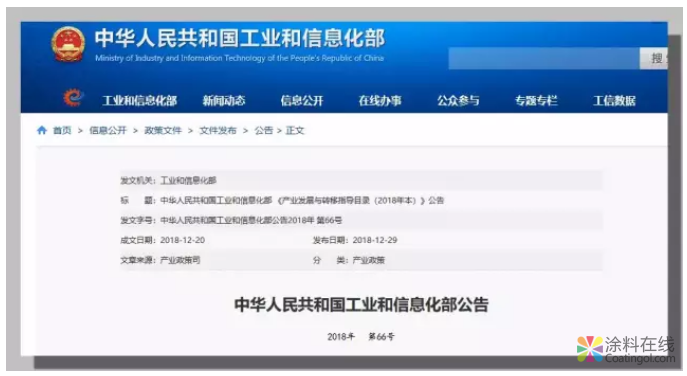Open 工信数据 navigation menu
The image size is (687, 376).
[x=614, y=101]
